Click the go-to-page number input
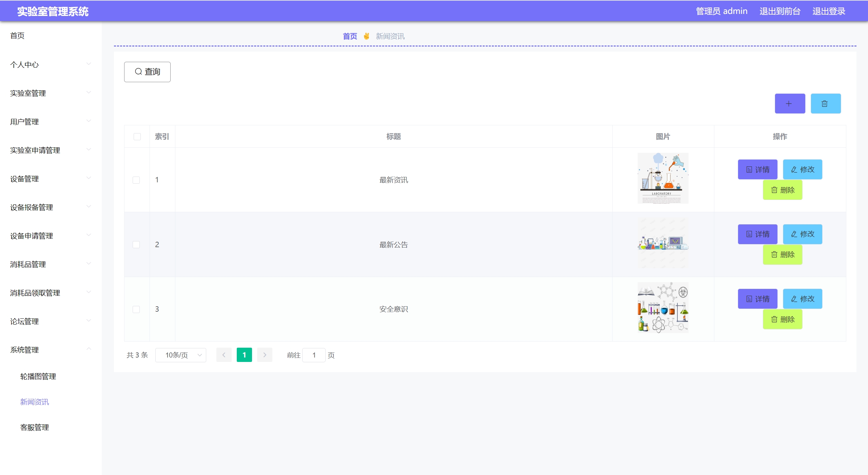This screenshot has height=475, width=868. pos(314,355)
